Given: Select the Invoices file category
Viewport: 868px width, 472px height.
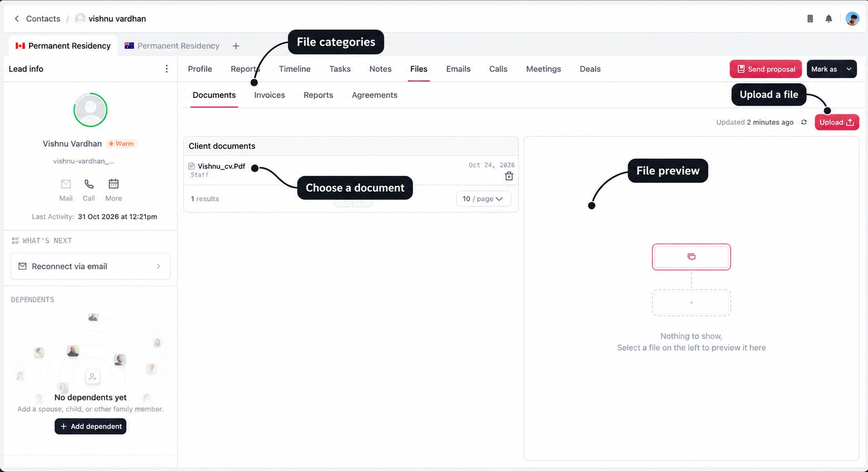Looking at the screenshot, I should point(269,95).
